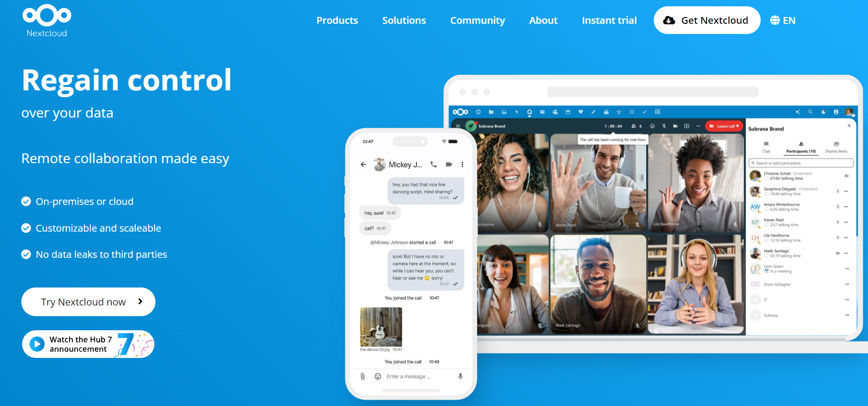This screenshot has width=868, height=406.
Task: Click the screen share icon in call bar
Action: pyautogui.click(x=687, y=126)
